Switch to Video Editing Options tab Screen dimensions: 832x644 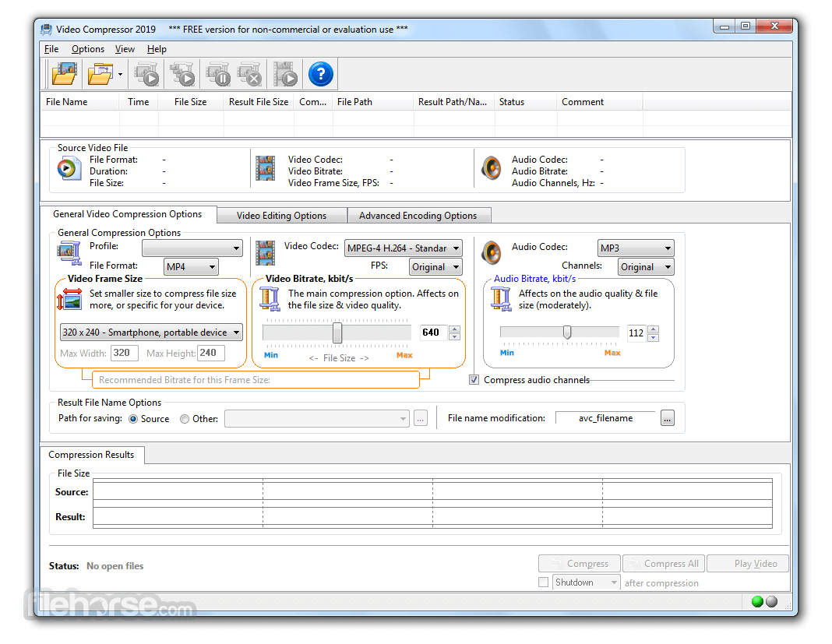point(282,216)
